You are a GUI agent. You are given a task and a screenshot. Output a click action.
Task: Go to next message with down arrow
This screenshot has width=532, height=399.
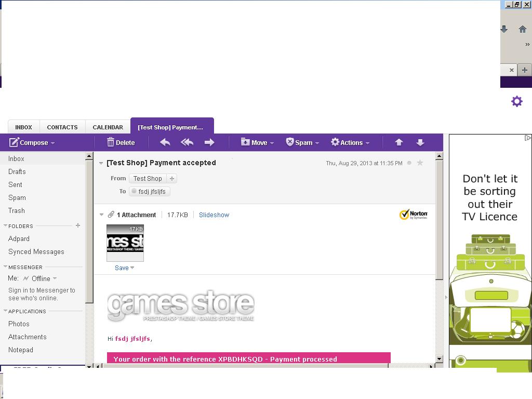pyautogui.click(x=420, y=142)
